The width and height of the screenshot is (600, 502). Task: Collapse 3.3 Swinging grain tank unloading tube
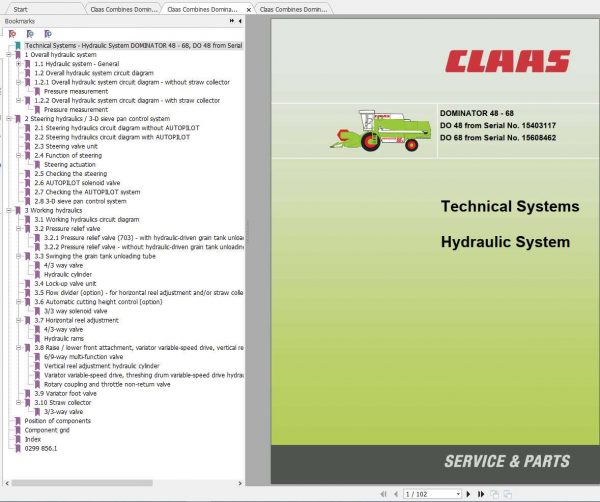tap(18, 256)
